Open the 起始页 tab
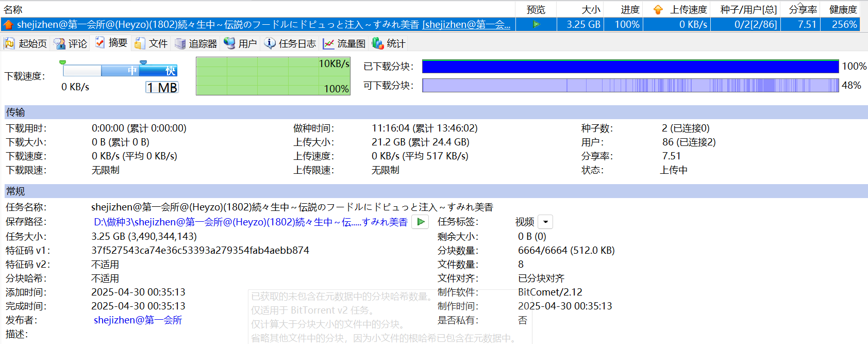 point(25,43)
